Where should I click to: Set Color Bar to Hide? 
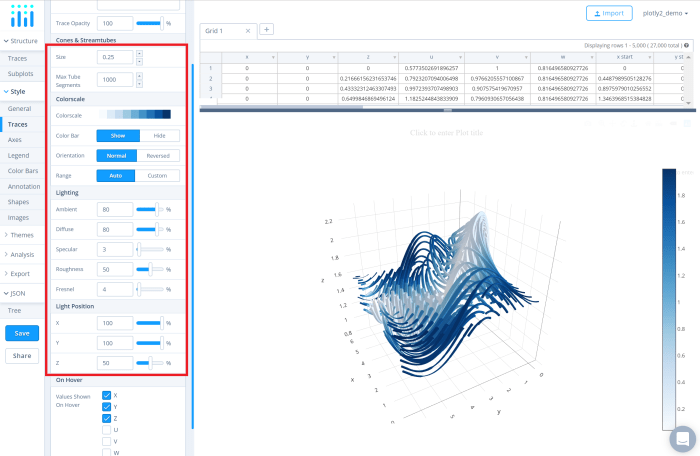[159, 136]
